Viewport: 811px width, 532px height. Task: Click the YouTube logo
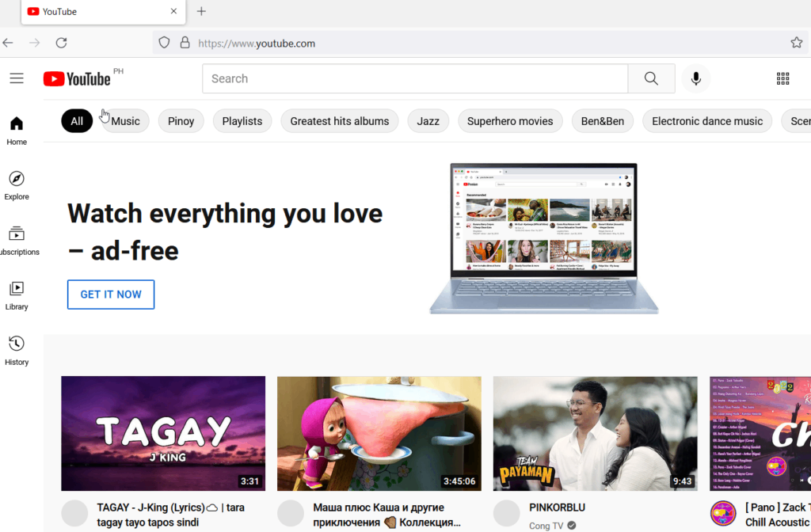click(77, 78)
